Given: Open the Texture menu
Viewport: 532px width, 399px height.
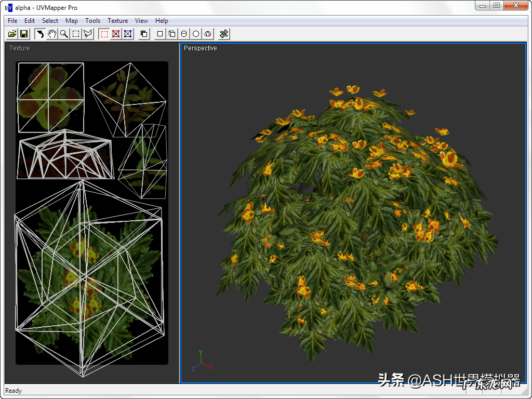Looking at the screenshot, I should pos(117,21).
